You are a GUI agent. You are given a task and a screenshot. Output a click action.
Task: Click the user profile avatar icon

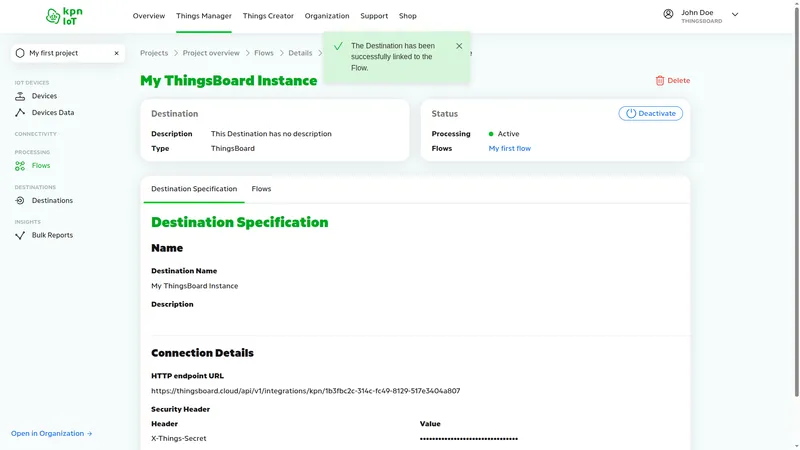668,14
